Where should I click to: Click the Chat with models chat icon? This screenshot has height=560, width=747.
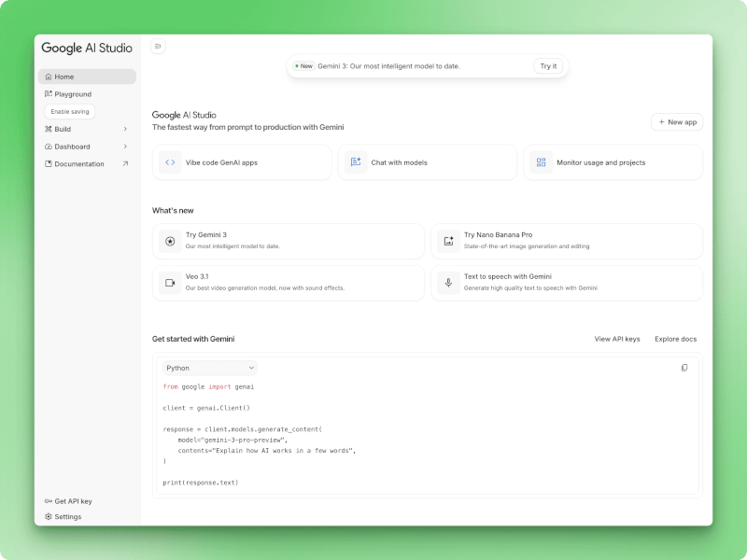pyautogui.click(x=355, y=161)
